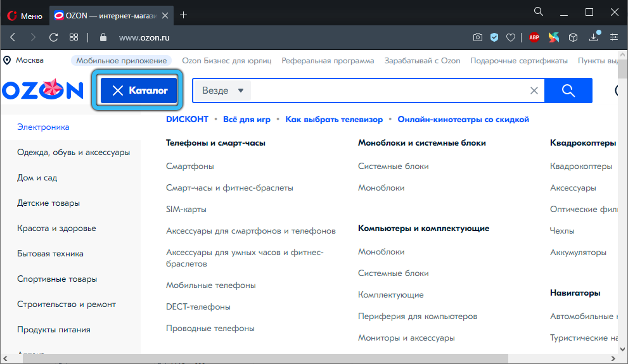Open the Смартфоны subcategory
This screenshot has width=628, height=364.
[190, 166]
